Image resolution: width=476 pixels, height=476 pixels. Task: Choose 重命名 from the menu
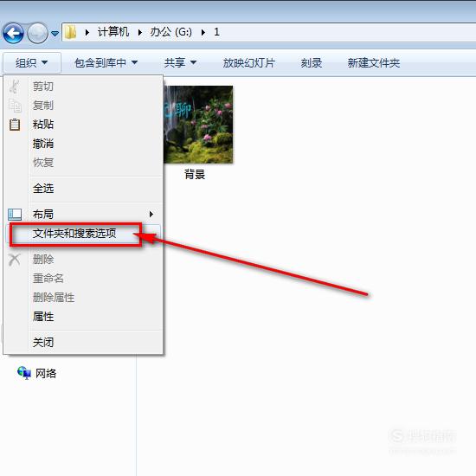tap(83, 279)
